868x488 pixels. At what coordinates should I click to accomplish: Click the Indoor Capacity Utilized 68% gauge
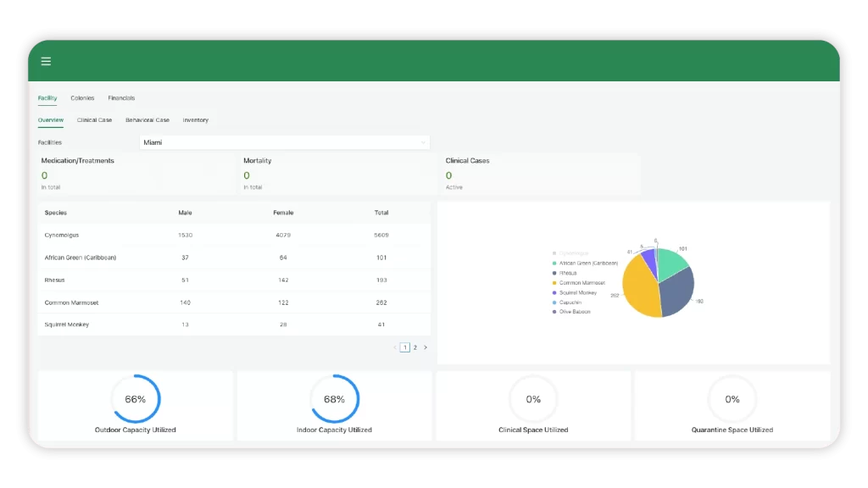pos(334,399)
